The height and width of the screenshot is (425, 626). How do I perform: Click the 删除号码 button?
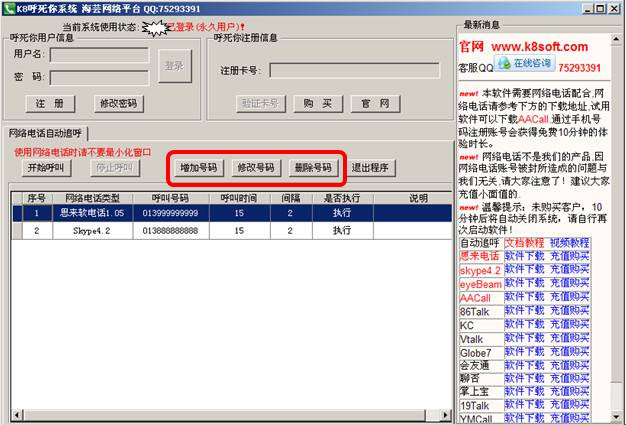(x=313, y=168)
